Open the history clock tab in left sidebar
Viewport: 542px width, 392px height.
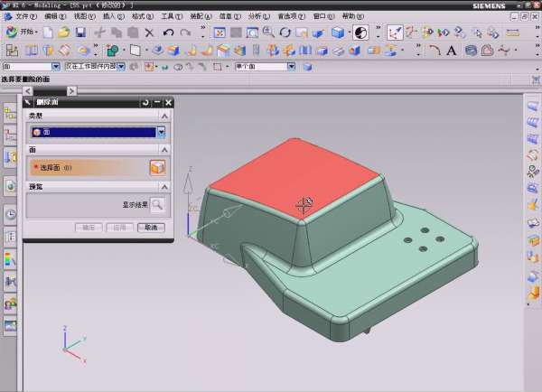[x=10, y=215]
